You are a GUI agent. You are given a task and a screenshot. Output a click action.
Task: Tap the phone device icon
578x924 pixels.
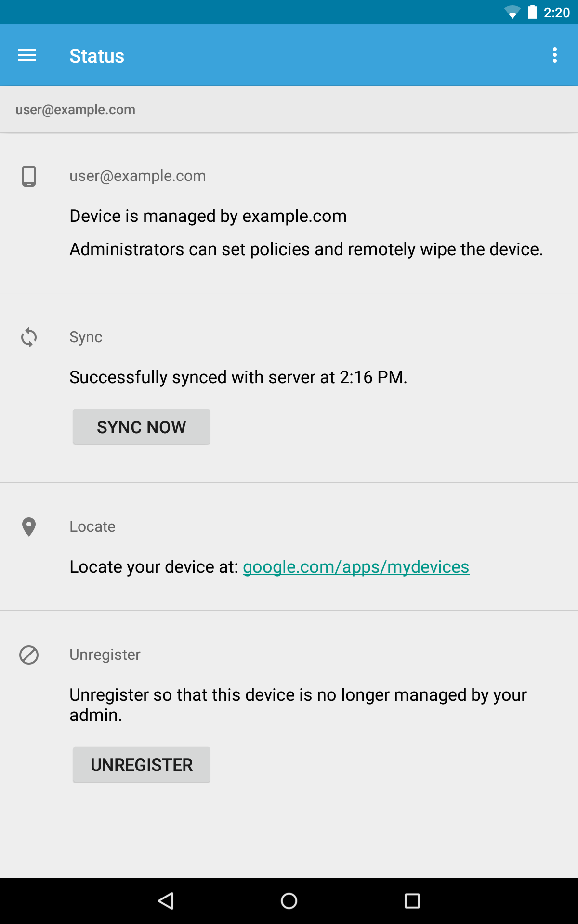pyautogui.click(x=29, y=176)
